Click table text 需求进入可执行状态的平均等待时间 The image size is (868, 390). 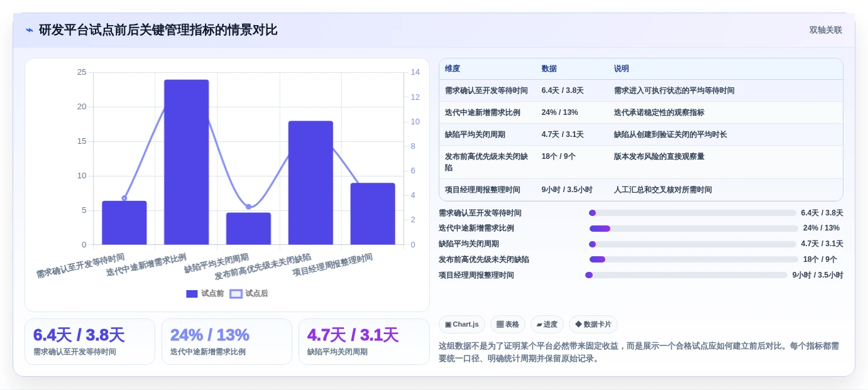674,90
